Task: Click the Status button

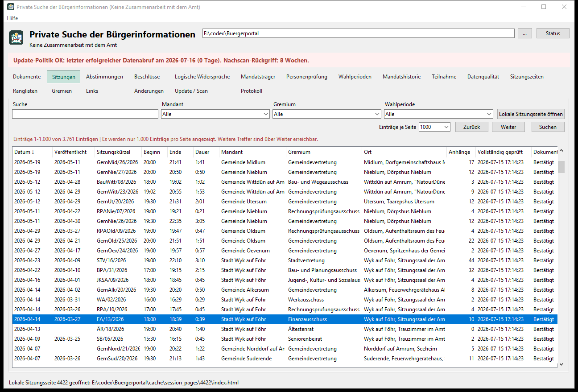Action: [x=553, y=33]
